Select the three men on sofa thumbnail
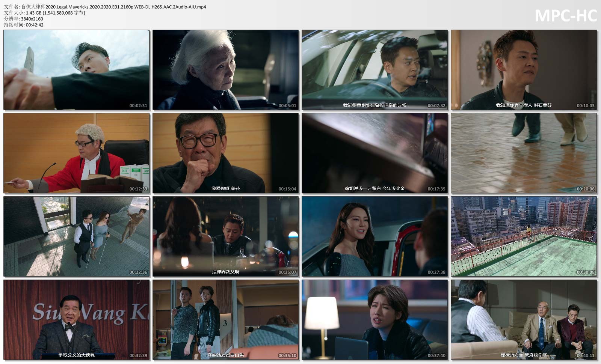The height and width of the screenshot is (364, 601). 524,320
